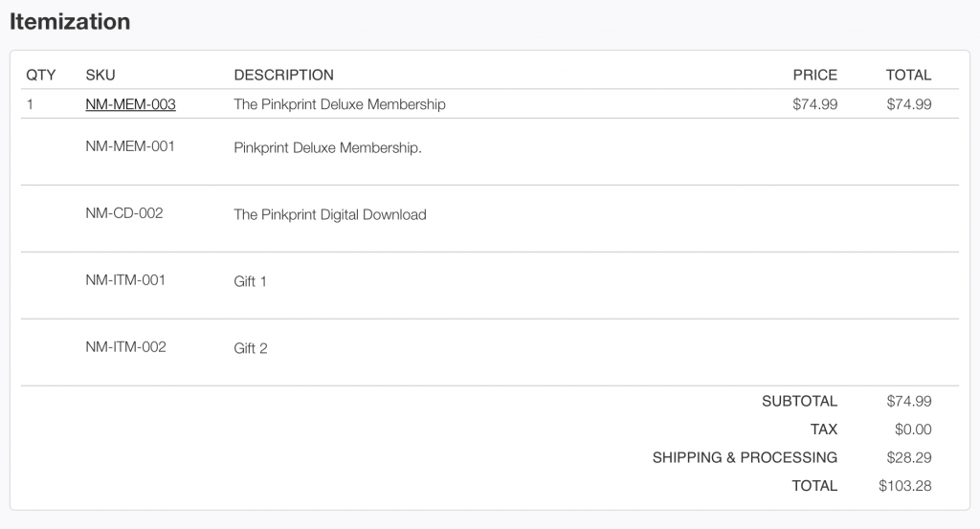Viewport: 980px width, 529px height.
Task: Select the Gift 1 description
Action: click(251, 282)
